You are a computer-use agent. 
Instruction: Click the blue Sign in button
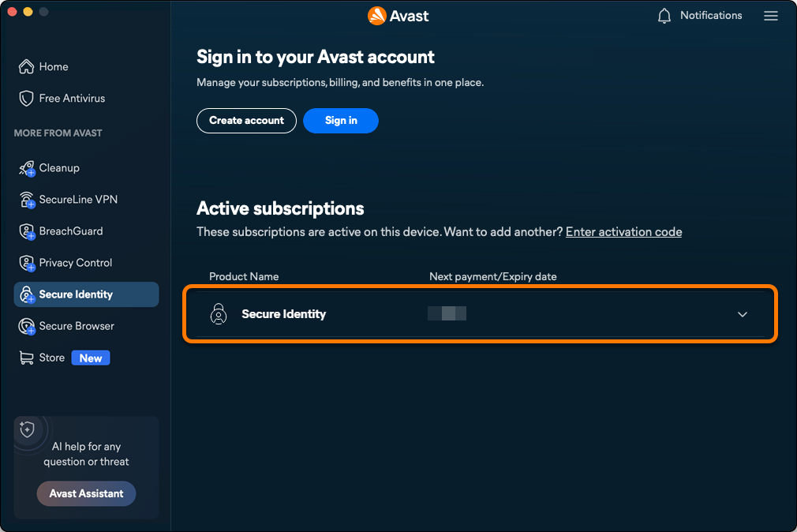341,121
